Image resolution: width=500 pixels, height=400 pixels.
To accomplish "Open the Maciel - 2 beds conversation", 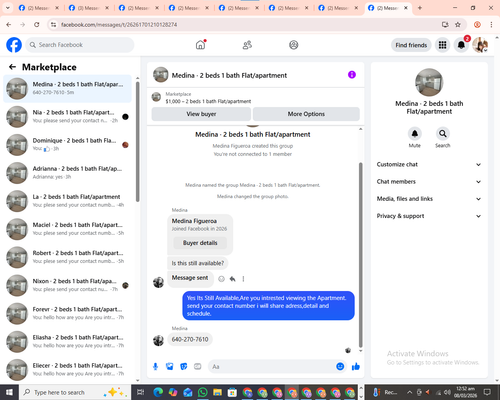I will coord(67,229).
